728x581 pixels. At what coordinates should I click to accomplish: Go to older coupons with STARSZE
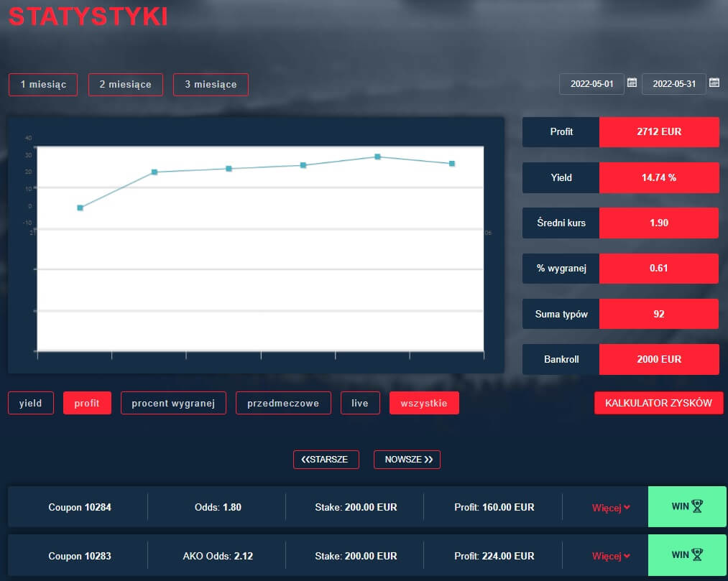(x=326, y=460)
